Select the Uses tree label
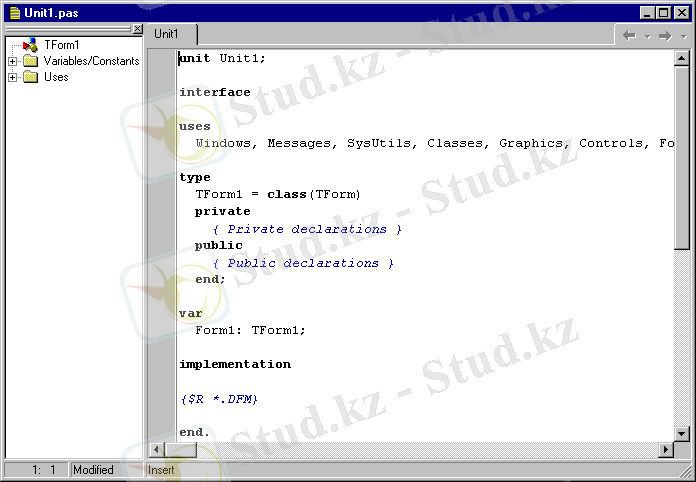 (x=56, y=77)
